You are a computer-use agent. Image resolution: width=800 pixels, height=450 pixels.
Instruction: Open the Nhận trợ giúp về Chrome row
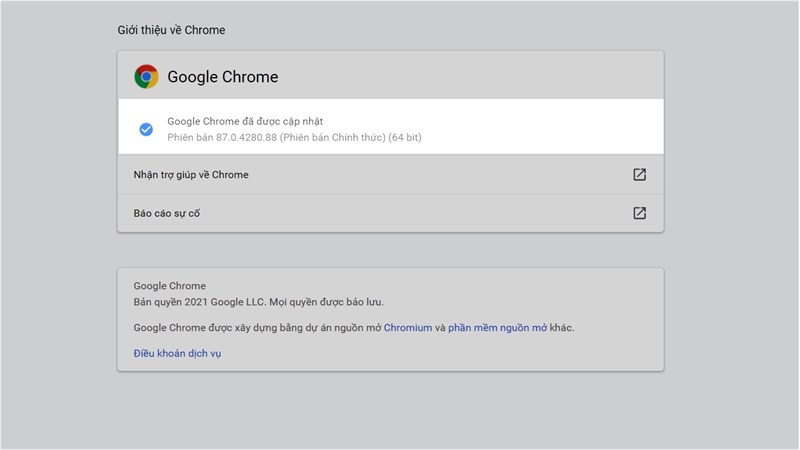tap(391, 174)
